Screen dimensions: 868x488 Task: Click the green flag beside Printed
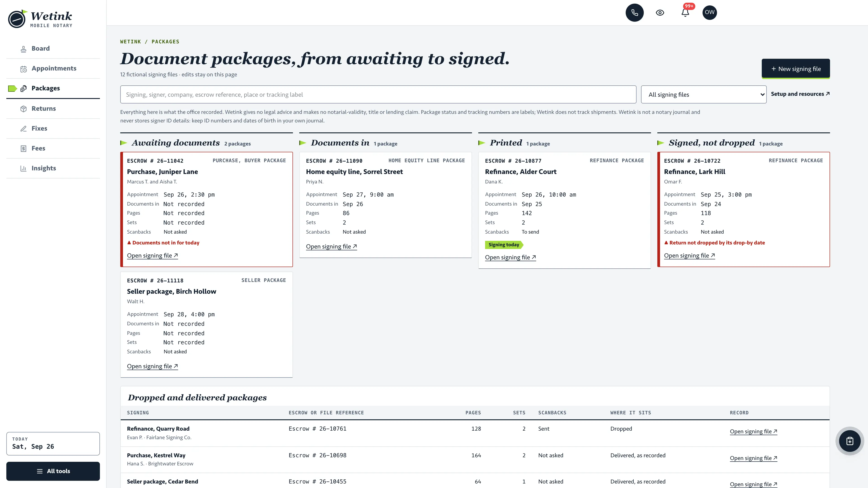482,143
